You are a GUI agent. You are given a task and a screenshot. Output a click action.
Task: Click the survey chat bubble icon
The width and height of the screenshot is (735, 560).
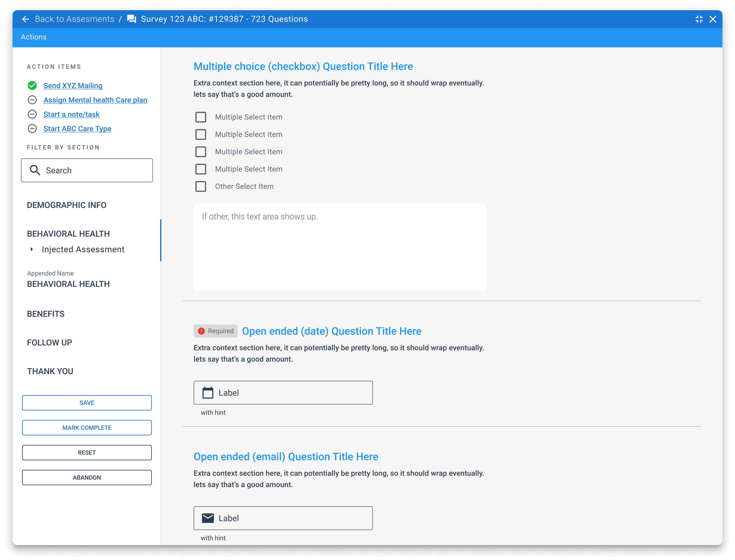(x=132, y=19)
